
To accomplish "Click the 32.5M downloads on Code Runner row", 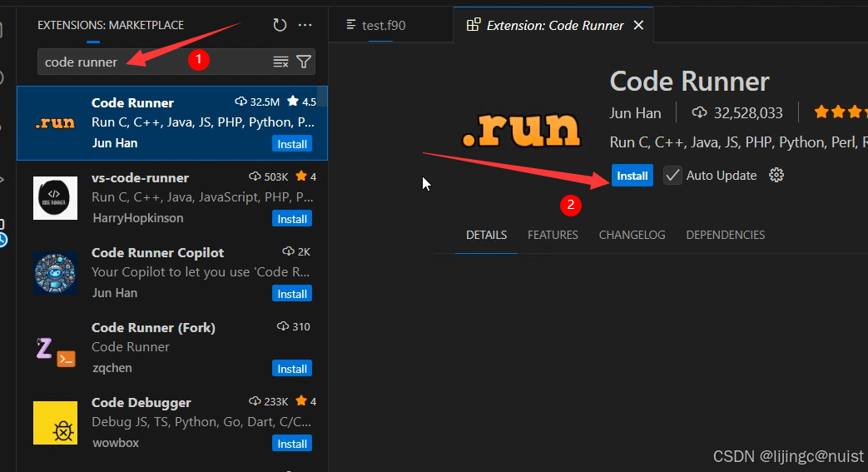I will 257,102.
